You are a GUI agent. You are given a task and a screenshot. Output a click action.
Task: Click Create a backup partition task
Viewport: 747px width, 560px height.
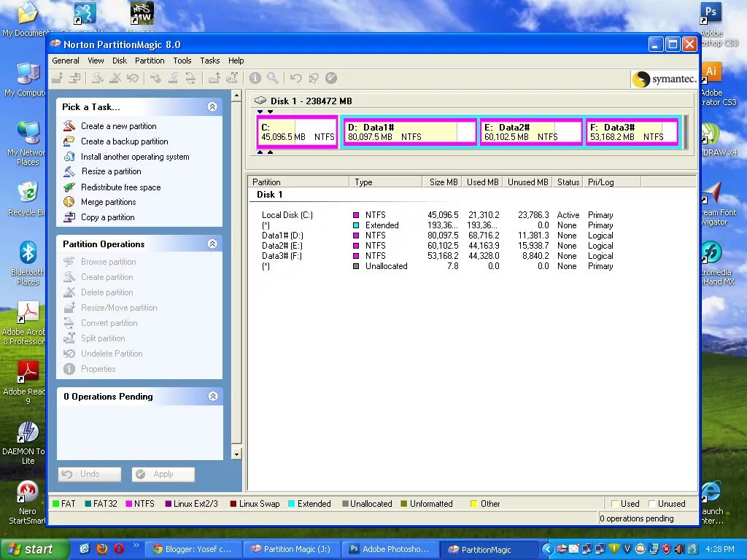tap(124, 141)
